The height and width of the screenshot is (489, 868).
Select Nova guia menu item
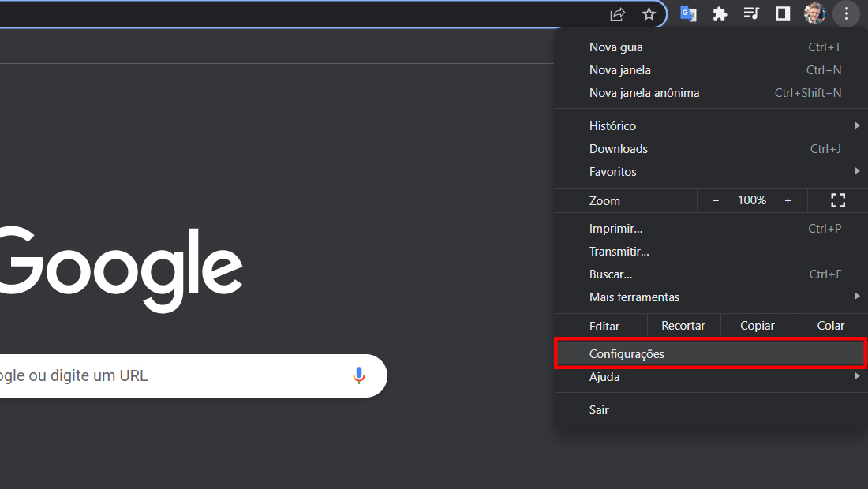click(711, 47)
